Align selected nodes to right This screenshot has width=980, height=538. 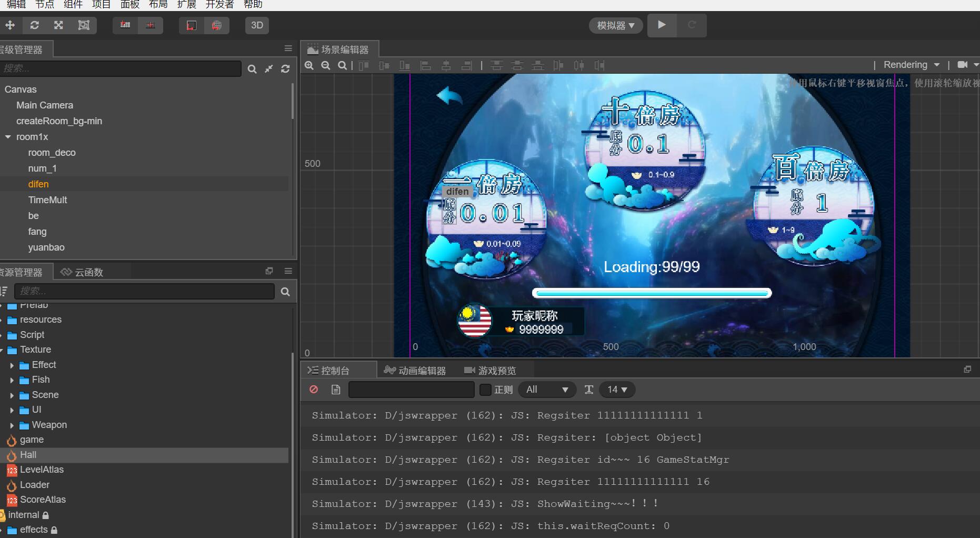[466, 65]
